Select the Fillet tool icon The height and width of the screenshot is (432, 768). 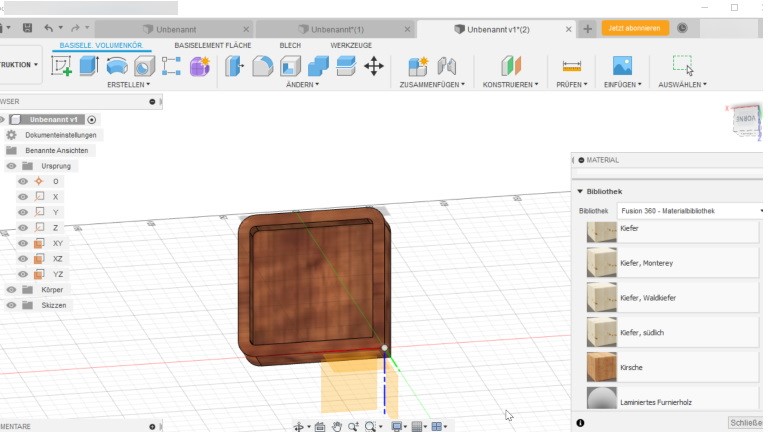point(262,66)
